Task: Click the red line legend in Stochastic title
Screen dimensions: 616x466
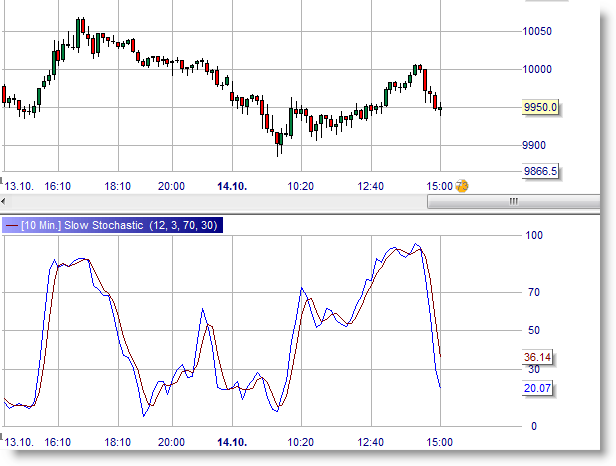Action: [x=12, y=226]
